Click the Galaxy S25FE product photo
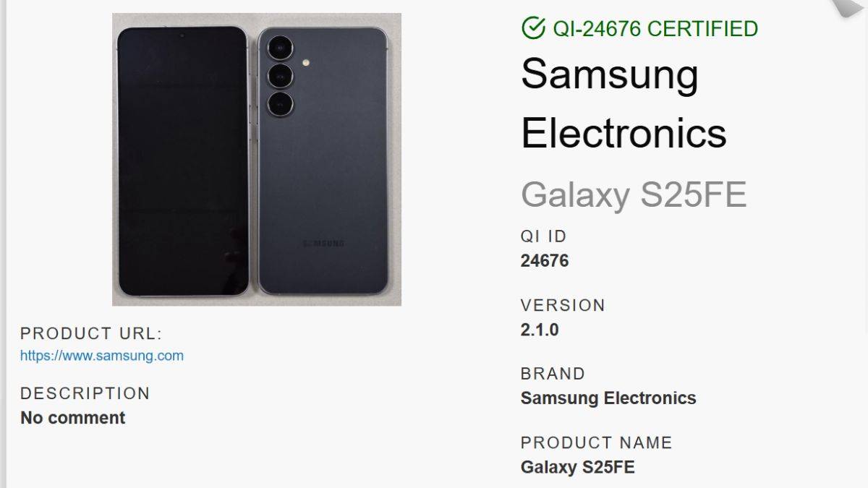The image size is (868, 488). [257, 159]
